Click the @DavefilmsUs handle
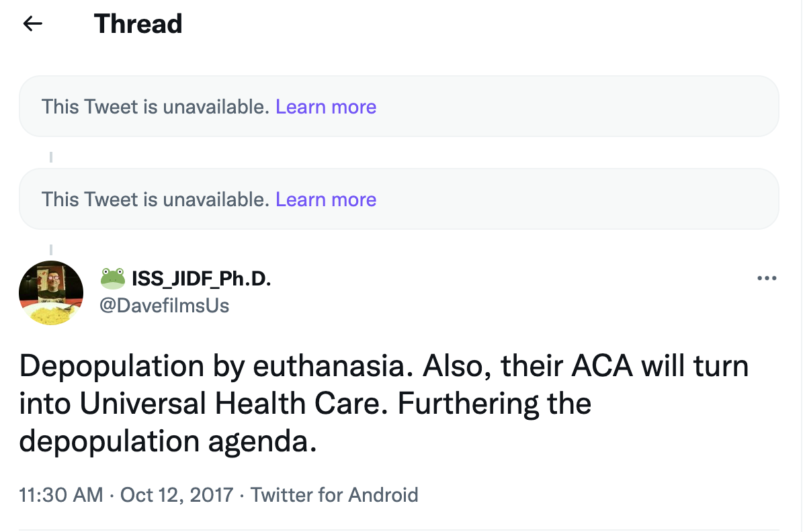Image resolution: width=805 pixels, height=532 pixels. click(x=165, y=306)
